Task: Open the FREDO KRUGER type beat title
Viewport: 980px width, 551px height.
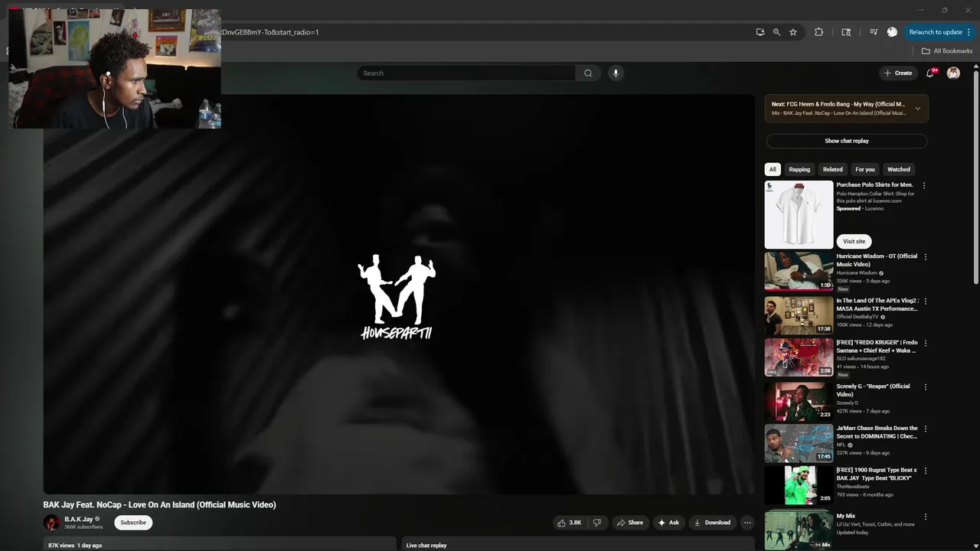Action: coord(877,347)
